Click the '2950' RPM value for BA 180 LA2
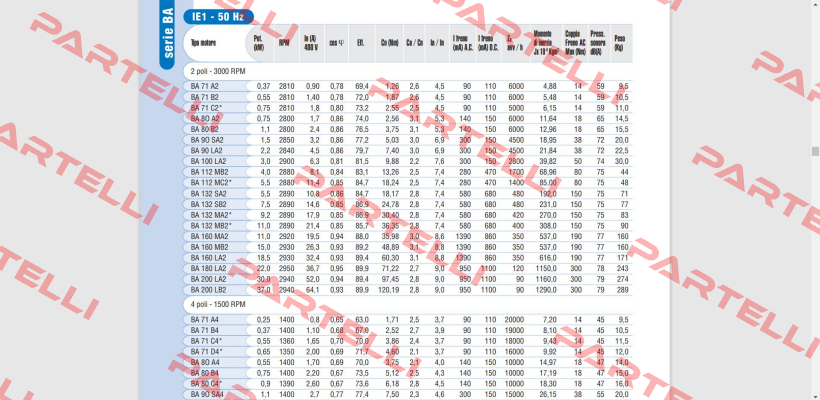Screen dimensions: 820x400 286,268
